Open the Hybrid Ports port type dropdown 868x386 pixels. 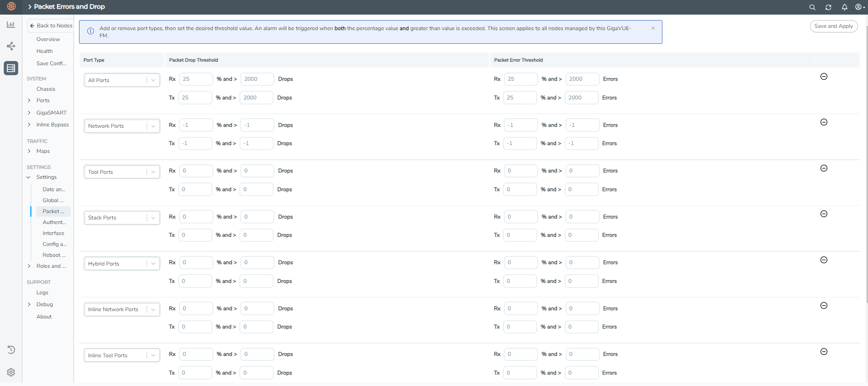click(x=122, y=264)
